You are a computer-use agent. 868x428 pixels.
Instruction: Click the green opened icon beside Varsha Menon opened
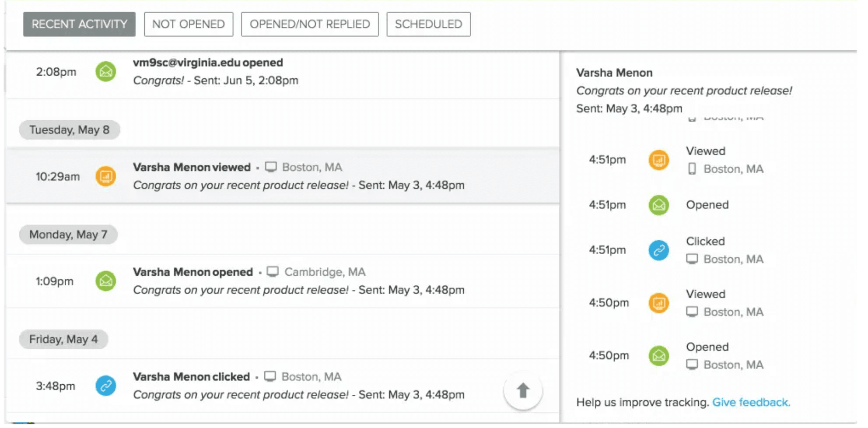click(105, 281)
